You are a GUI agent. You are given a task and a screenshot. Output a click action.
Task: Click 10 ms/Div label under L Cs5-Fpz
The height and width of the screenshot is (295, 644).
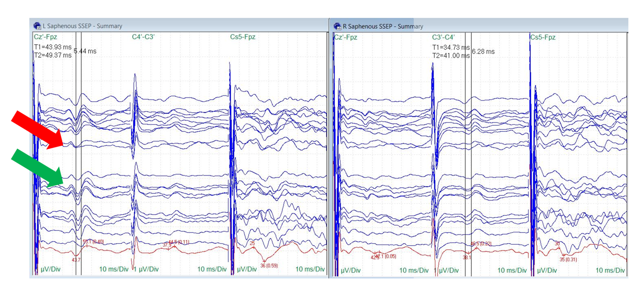click(x=310, y=269)
